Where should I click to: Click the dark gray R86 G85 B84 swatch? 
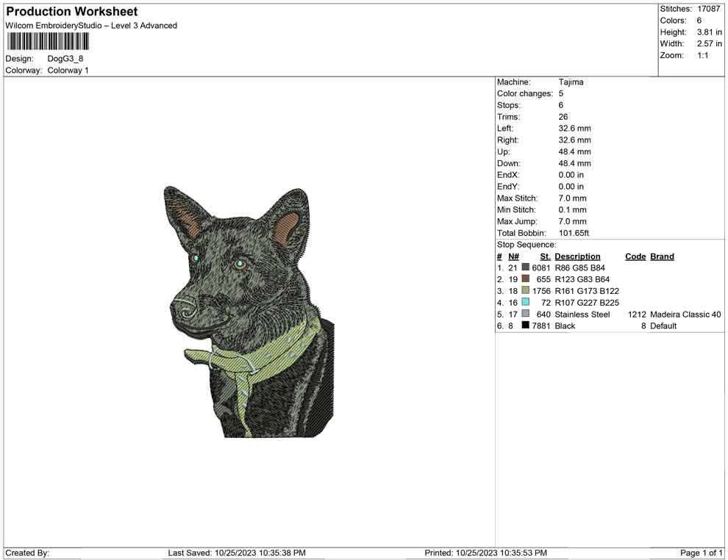pyautogui.click(x=526, y=268)
